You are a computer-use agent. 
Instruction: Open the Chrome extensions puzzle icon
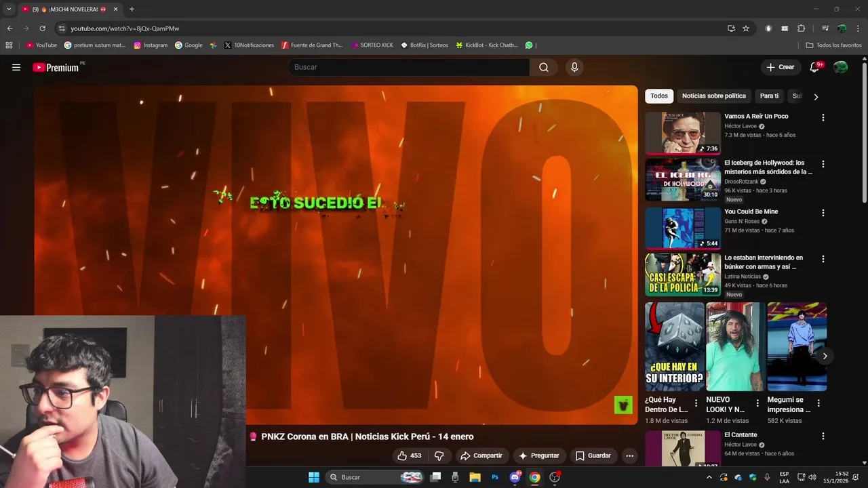[801, 28]
